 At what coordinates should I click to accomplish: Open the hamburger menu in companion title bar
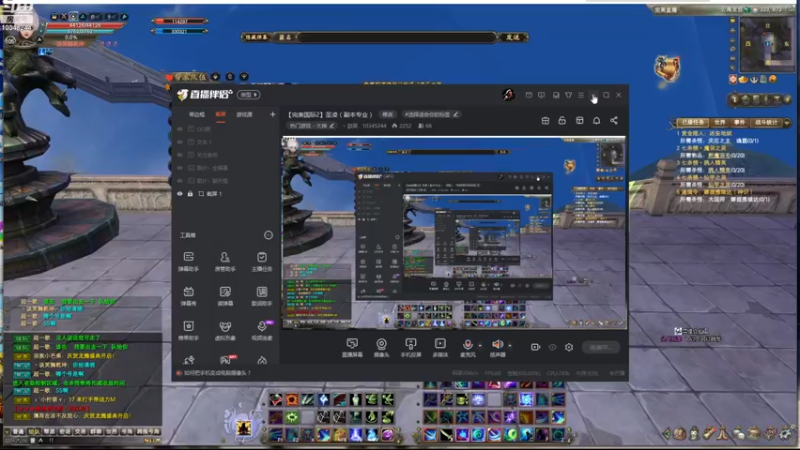click(x=581, y=95)
